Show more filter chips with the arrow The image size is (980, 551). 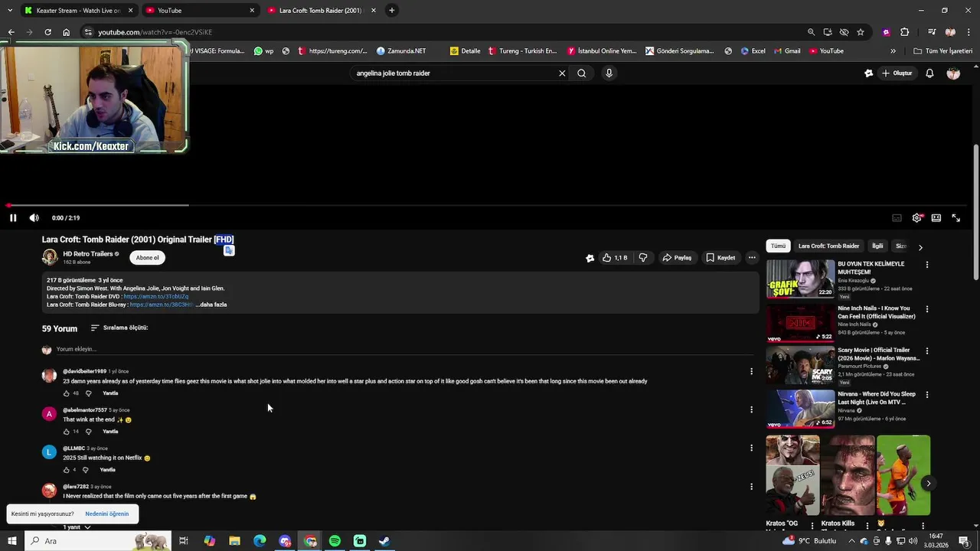920,247
